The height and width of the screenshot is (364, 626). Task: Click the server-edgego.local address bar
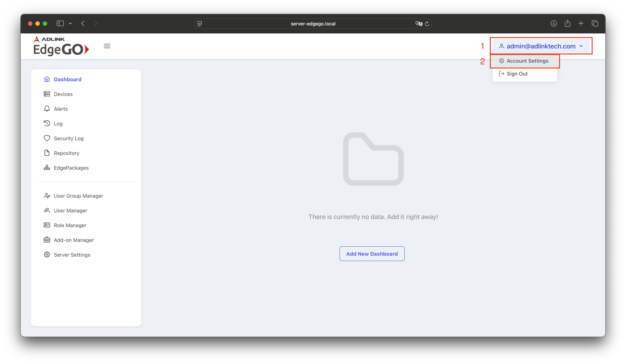click(x=313, y=24)
